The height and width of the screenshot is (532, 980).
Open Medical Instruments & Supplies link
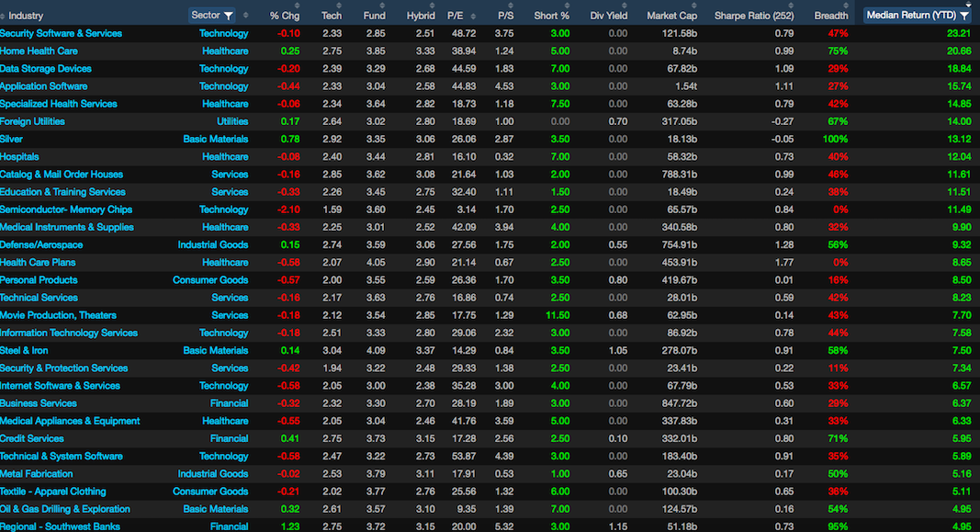[x=67, y=227]
